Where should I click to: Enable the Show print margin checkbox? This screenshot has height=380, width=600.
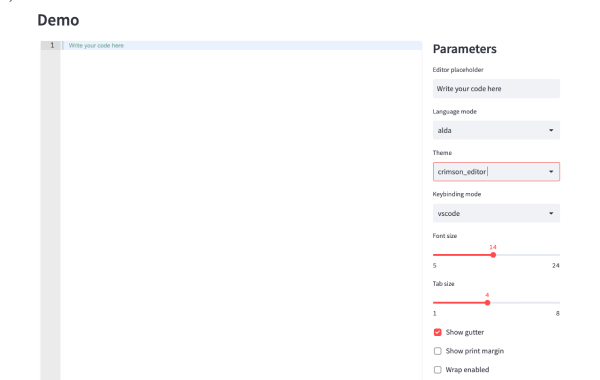coord(437,351)
